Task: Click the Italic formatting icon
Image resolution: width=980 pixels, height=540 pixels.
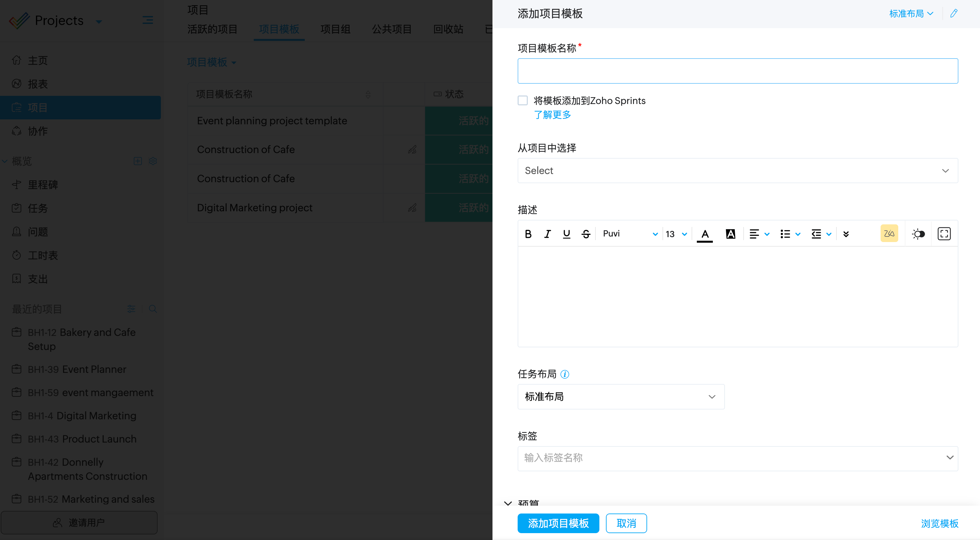Action: (x=547, y=234)
